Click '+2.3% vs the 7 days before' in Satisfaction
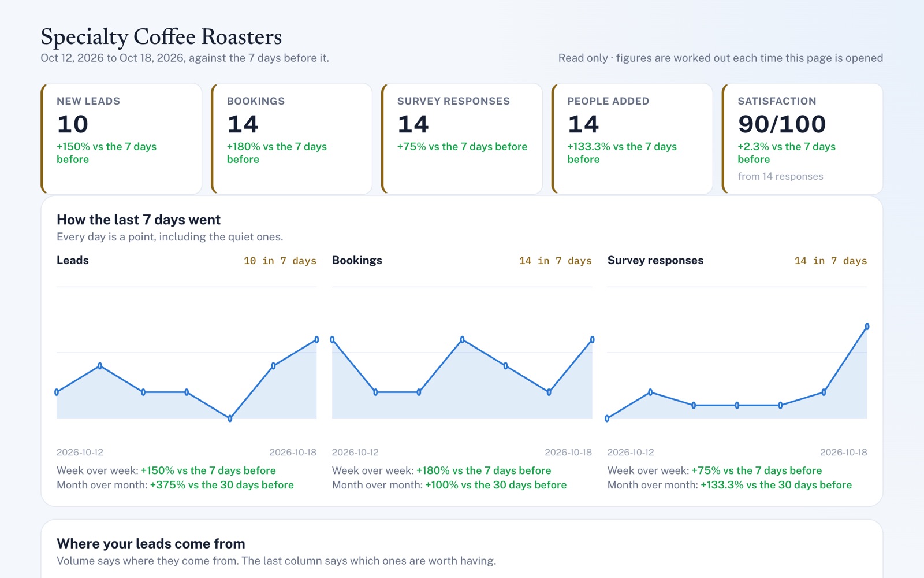The width and height of the screenshot is (924, 578). 787,153
